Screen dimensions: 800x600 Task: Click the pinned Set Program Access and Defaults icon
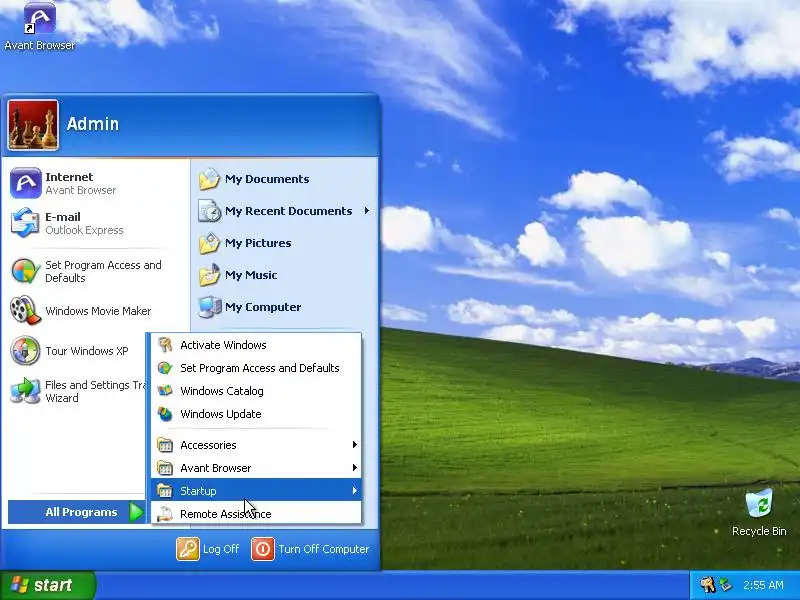[26, 271]
